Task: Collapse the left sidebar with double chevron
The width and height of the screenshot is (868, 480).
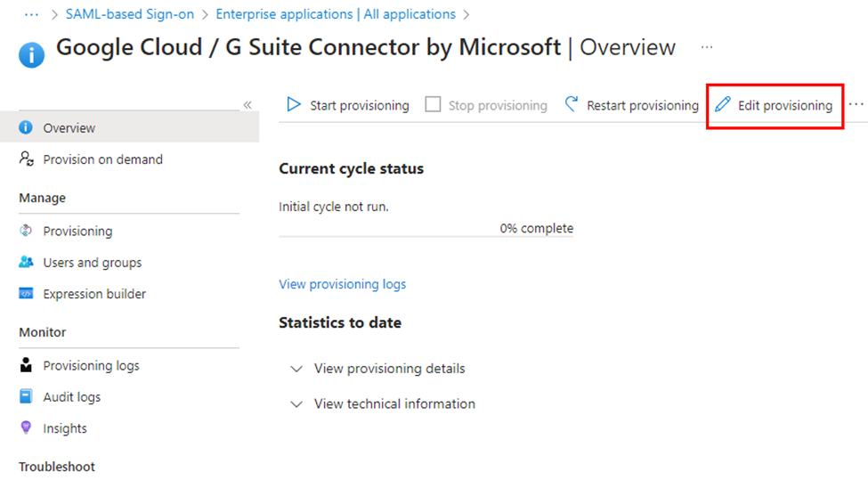Action: tap(247, 105)
